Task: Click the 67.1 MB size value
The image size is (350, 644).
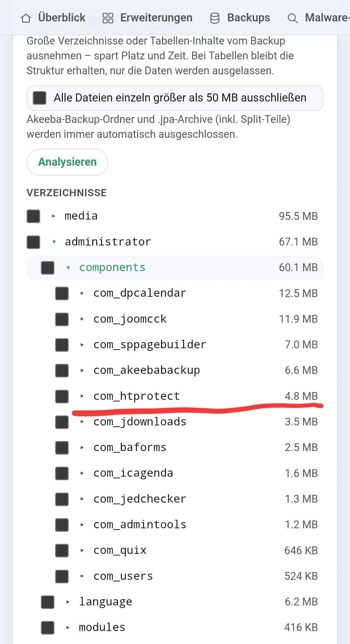Action: click(x=298, y=242)
